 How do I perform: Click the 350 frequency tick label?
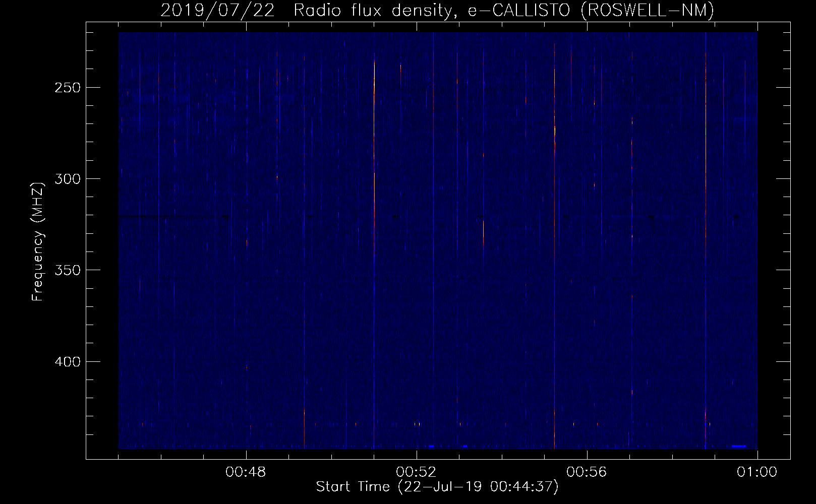tap(67, 270)
